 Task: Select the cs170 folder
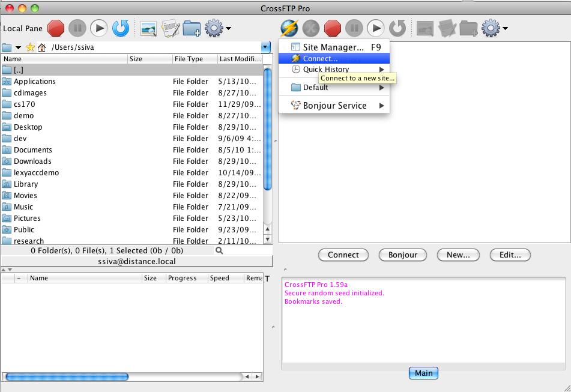[x=132, y=104]
